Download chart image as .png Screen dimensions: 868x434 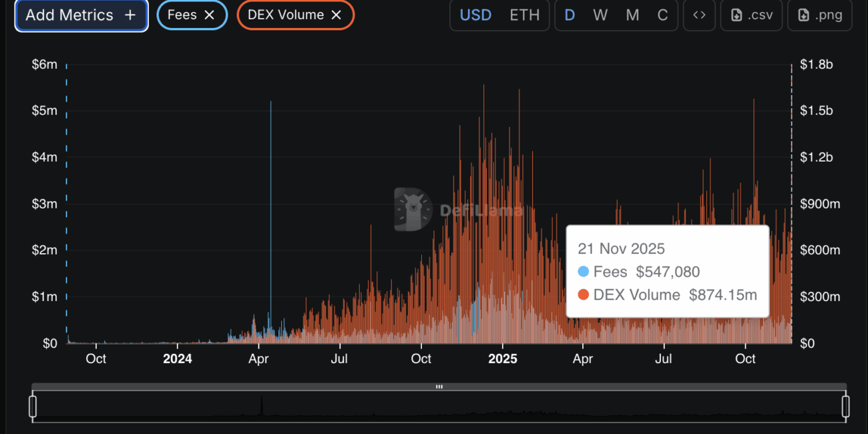click(820, 15)
